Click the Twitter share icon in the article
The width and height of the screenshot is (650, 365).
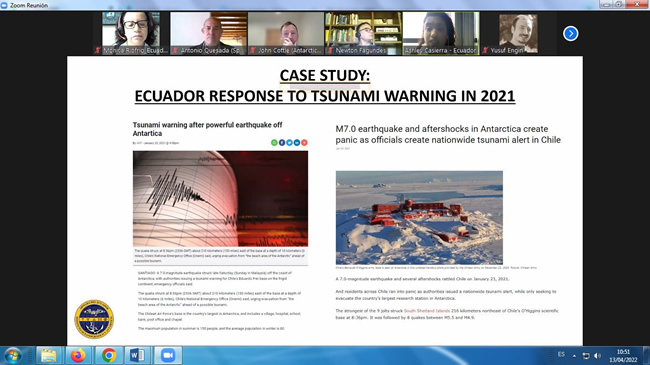click(289, 143)
